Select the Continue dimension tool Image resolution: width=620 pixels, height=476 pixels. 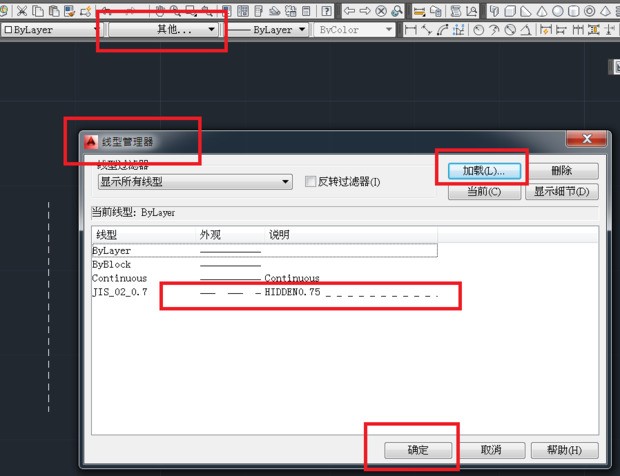578,30
